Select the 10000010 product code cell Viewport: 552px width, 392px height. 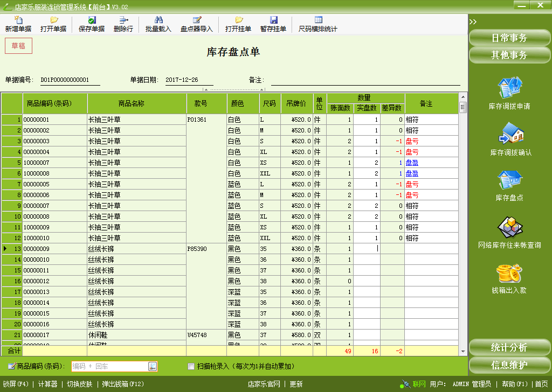54,238
